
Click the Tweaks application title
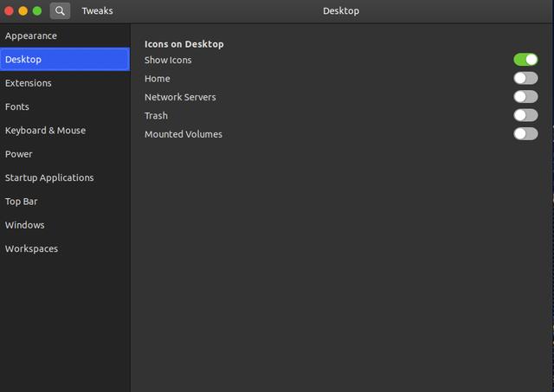coord(97,11)
